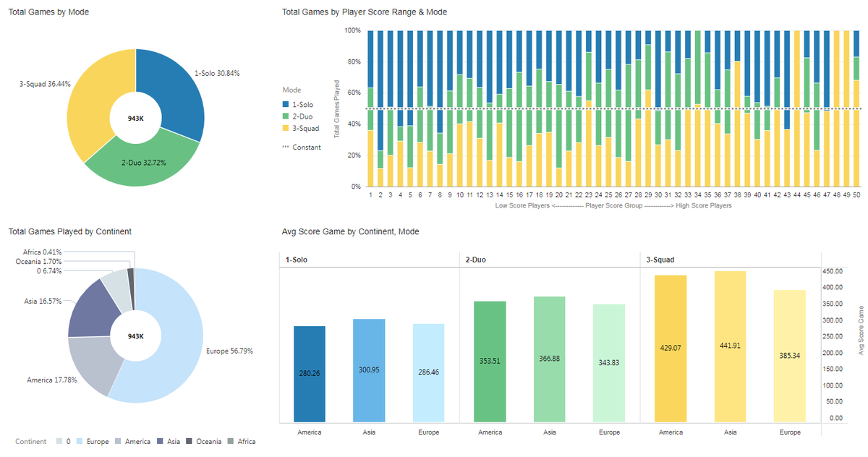Click the Oceania swatch in Continent legend
The height and width of the screenshot is (457, 868).
[190, 441]
